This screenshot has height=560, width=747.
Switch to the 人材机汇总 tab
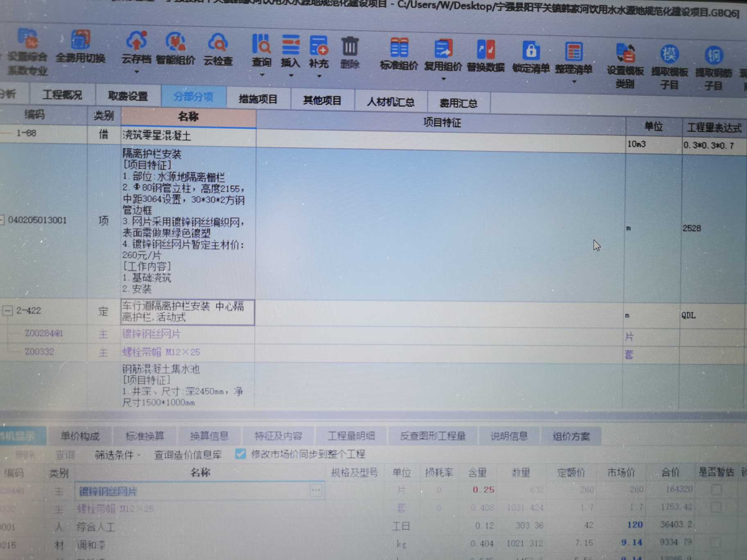(391, 102)
